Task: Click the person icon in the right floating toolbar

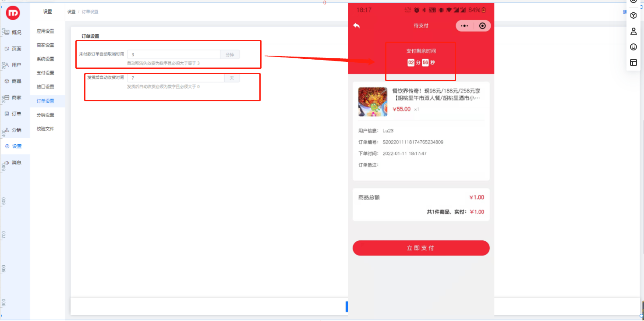Action: tap(633, 31)
